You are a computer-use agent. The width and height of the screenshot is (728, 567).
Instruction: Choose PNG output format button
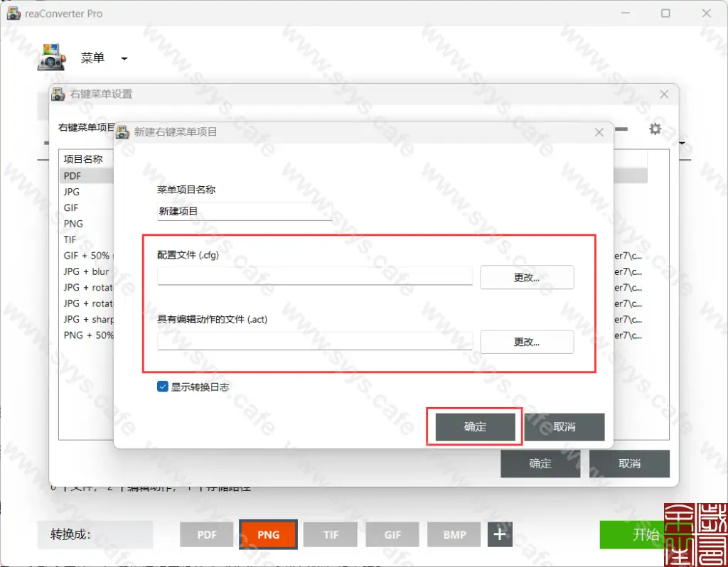click(268, 534)
